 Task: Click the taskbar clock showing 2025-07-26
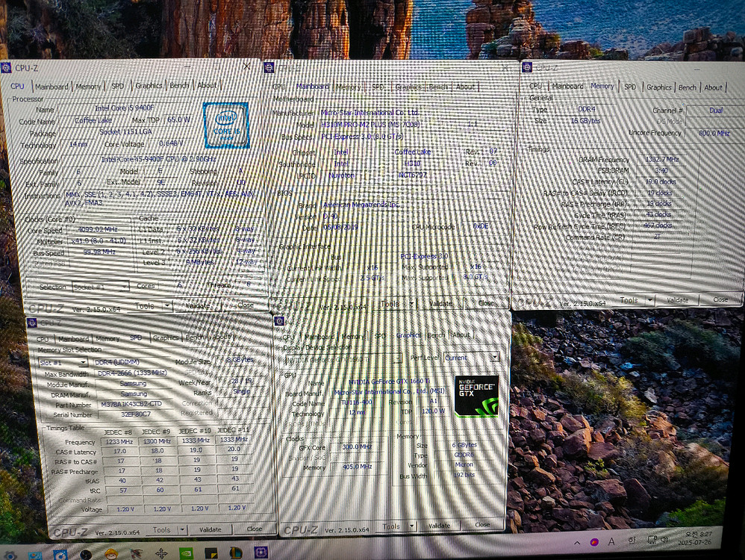coord(695,538)
